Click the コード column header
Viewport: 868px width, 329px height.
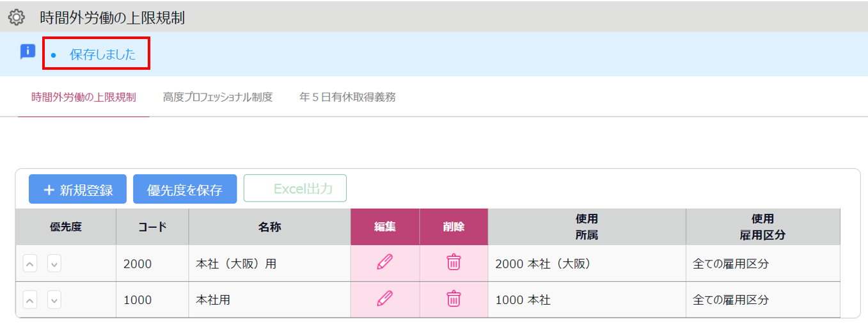click(152, 227)
